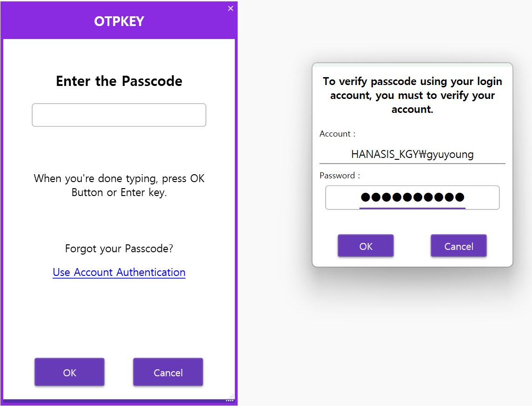Click the resize grip in OTPKEY window corner
Image resolution: width=532 pixels, height=406 pixels.
click(x=230, y=398)
